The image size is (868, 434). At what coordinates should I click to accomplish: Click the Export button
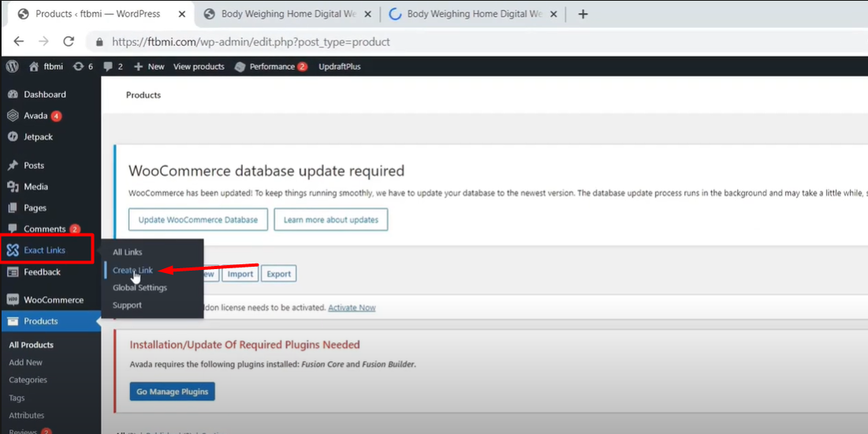click(x=278, y=274)
